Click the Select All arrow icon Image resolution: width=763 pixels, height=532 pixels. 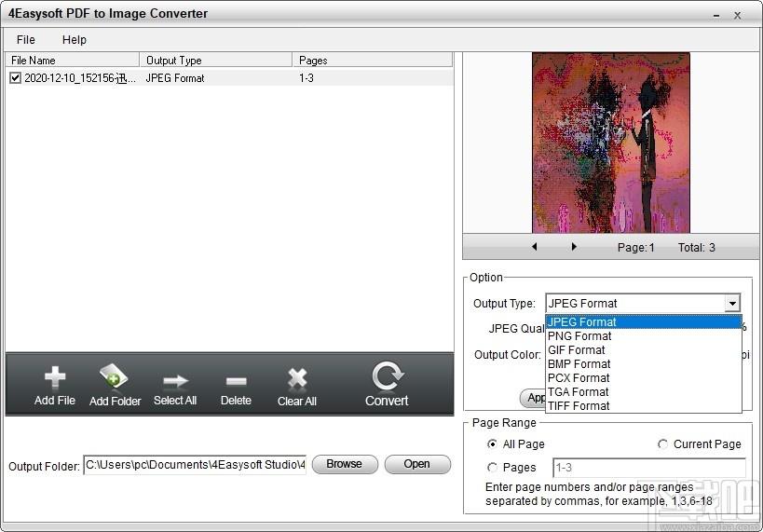point(175,381)
